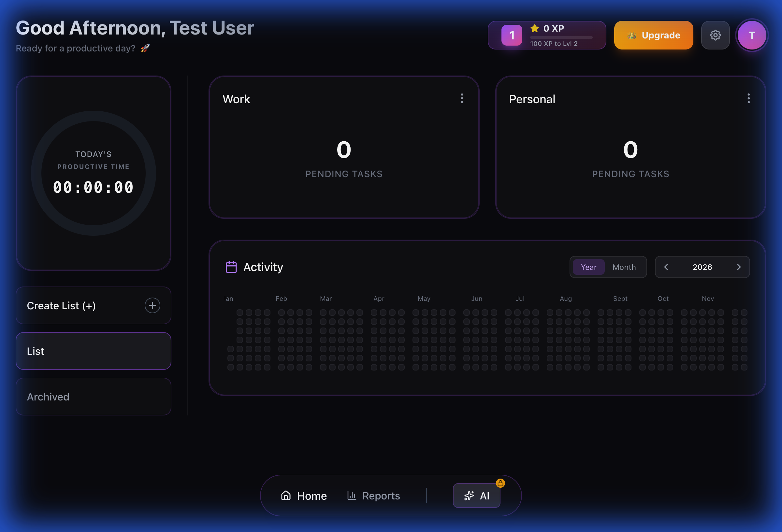Open the AI assistant button
This screenshot has width=782, height=532.
(476, 495)
